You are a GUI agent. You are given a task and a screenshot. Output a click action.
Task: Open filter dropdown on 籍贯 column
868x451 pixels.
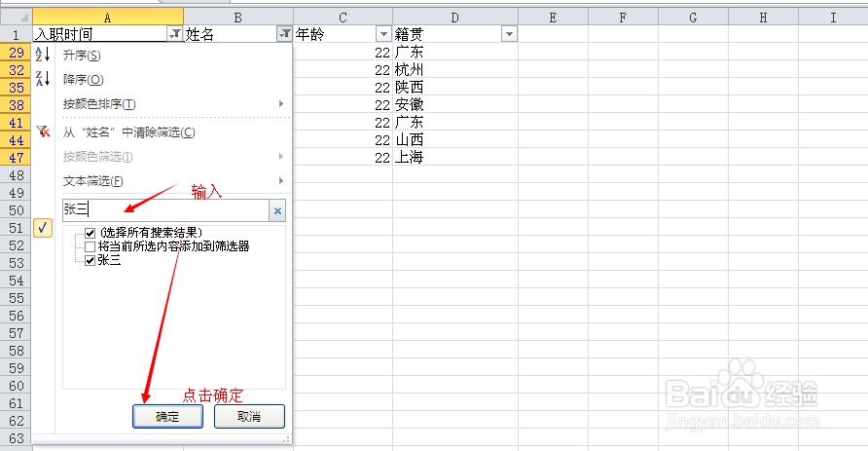[509, 34]
